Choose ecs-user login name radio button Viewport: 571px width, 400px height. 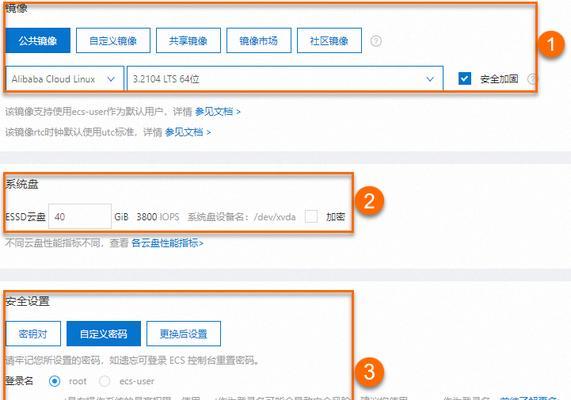(x=105, y=381)
